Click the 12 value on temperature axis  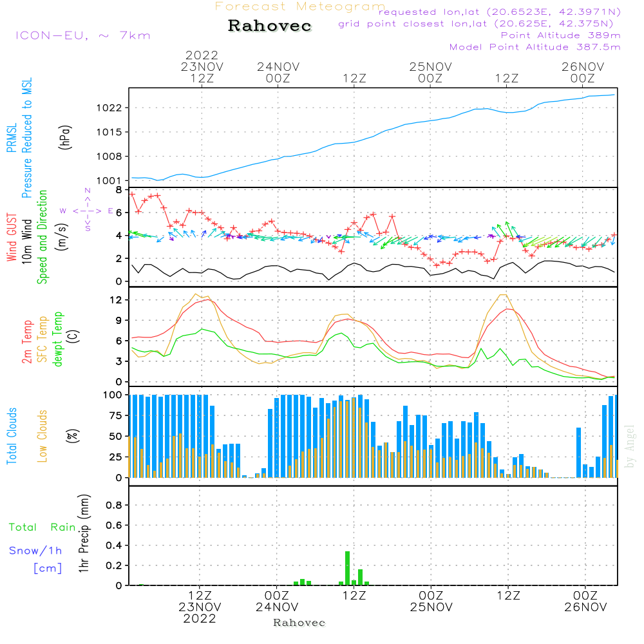[x=116, y=300]
